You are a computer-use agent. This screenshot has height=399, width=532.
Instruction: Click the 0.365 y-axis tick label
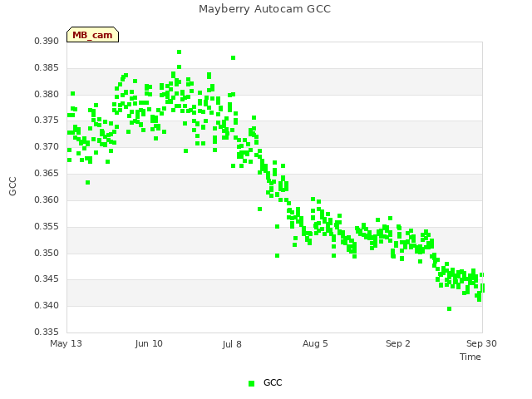click(x=47, y=173)
